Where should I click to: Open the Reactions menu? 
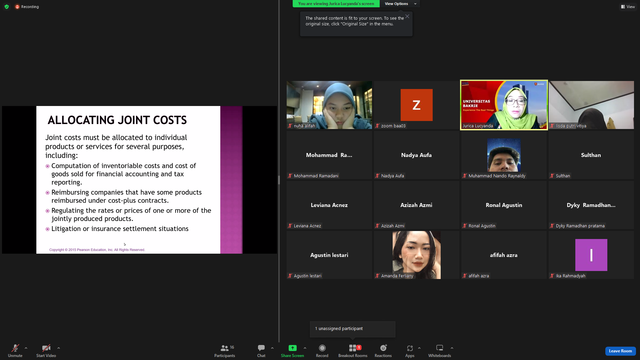pyautogui.click(x=383, y=350)
